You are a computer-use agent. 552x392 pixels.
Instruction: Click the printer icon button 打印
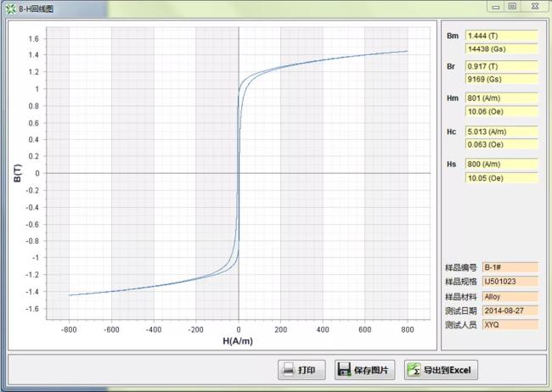point(302,370)
